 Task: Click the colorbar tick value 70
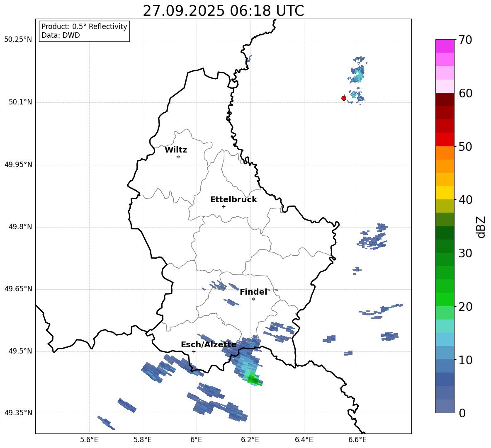click(x=465, y=40)
